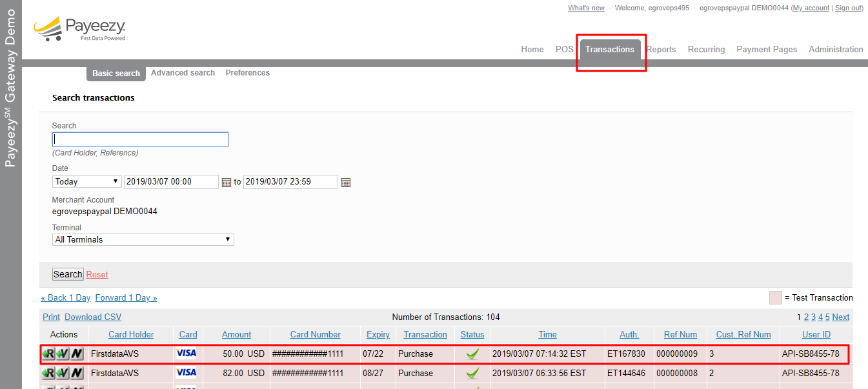This screenshot has height=389, width=868.
Task: Click the Void (V) icon in the 50.00 USD row
Action: coord(63,354)
